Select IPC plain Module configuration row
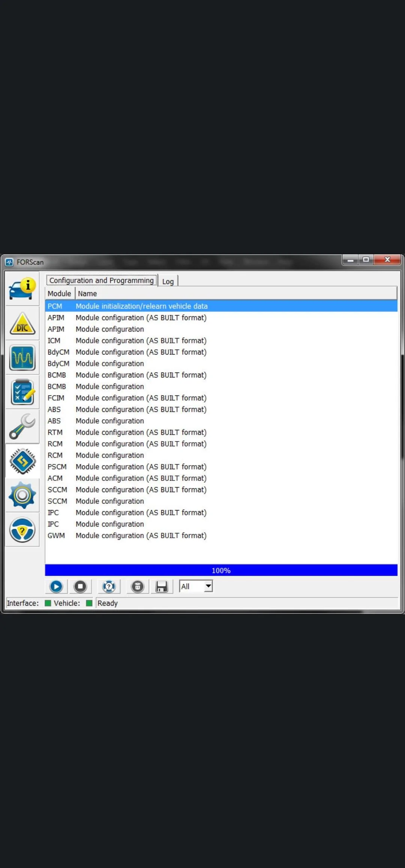 pos(221,524)
